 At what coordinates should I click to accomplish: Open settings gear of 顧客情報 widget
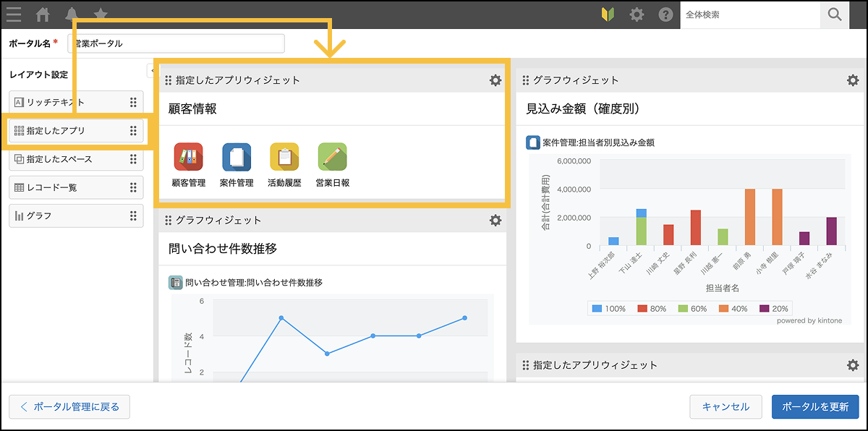click(x=495, y=80)
